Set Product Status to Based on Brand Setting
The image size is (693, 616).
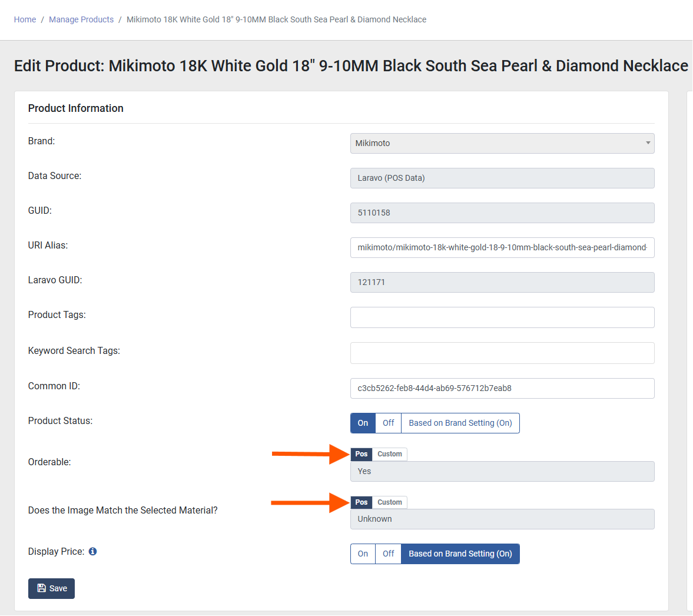coord(460,423)
